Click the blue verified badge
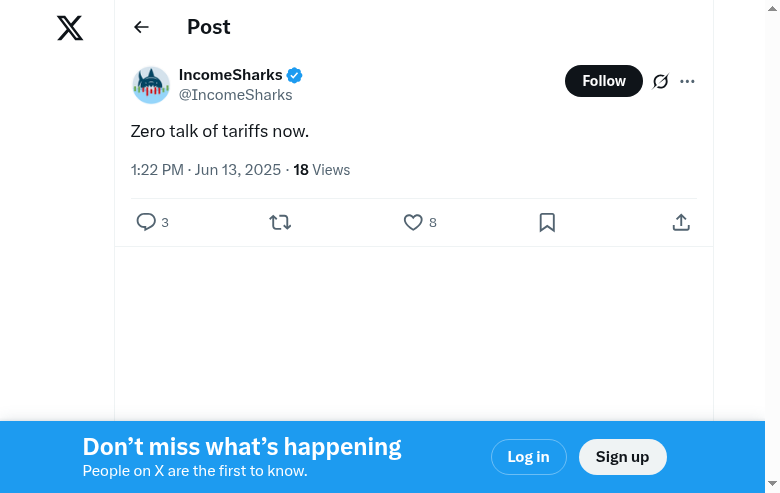780x493 pixels. pyautogui.click(x=295, y=75)
